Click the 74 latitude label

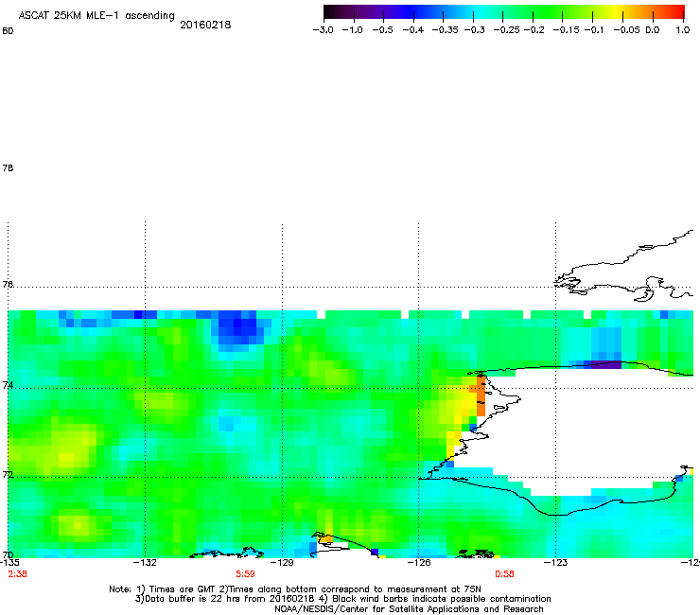click(x=8, y=385)
